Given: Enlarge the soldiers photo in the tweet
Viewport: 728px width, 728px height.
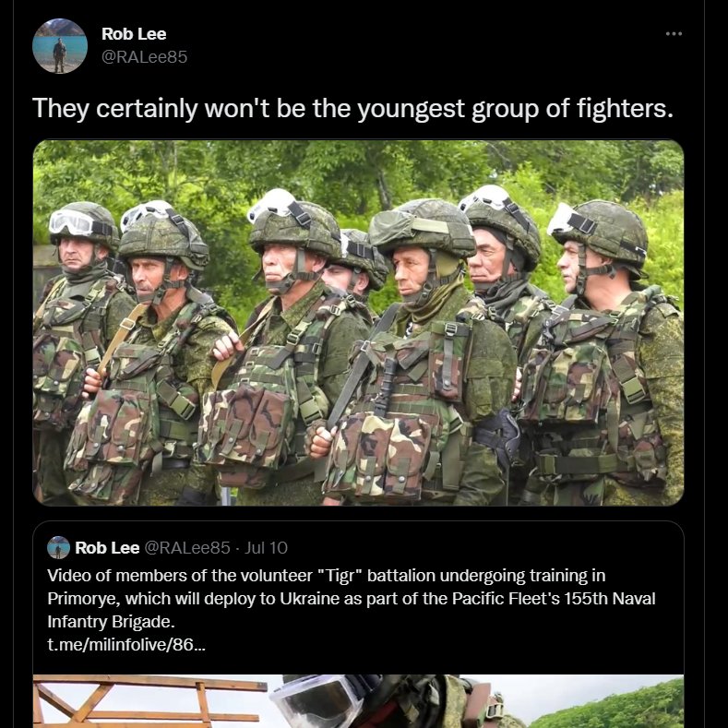Looking at the screenshot, I should point(358,323).
